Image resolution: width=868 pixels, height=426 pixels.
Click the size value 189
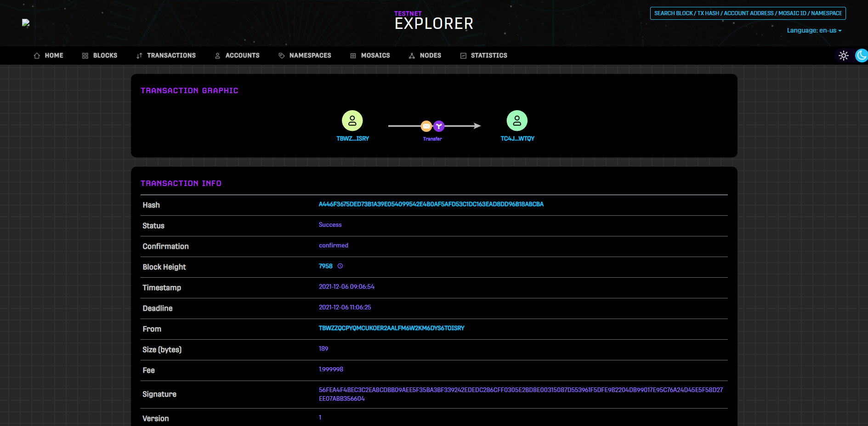click(323, 349)
